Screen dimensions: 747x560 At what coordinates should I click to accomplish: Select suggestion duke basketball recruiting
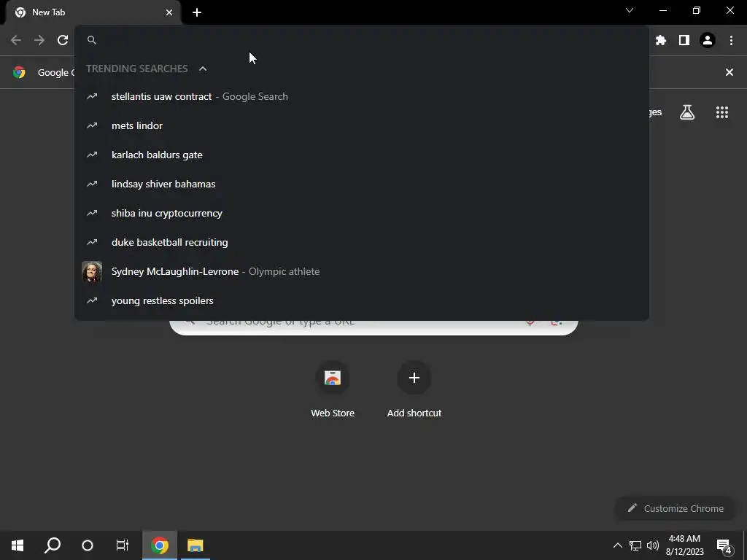pos(362,242)
